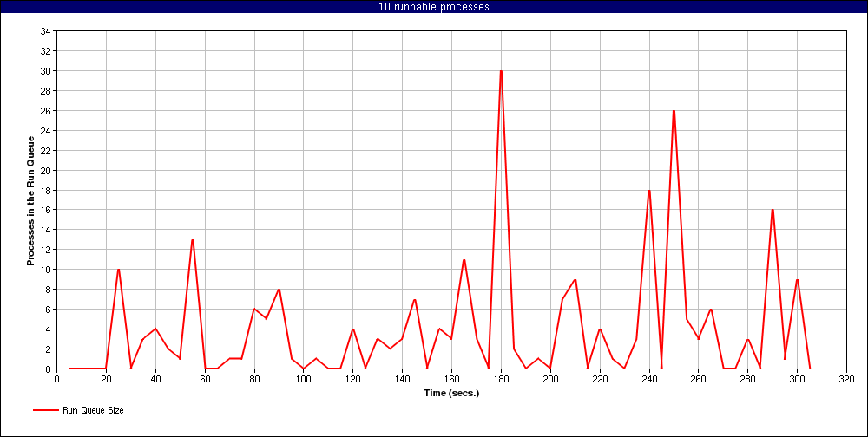Click the y-axis tick label 8
Image resolution: width=868 pixels, height=437 pixels.
click(x=49, y=290)
